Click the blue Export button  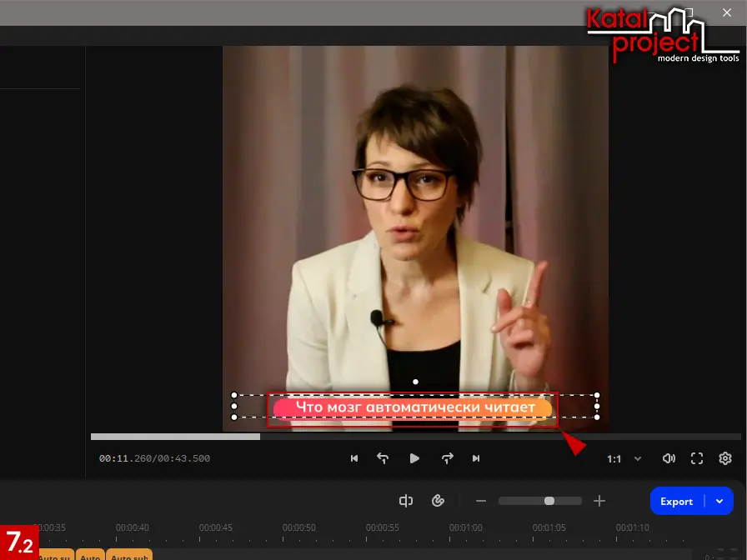(x=676, y=501)
